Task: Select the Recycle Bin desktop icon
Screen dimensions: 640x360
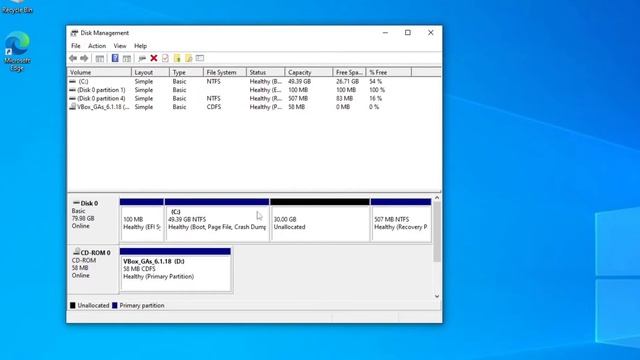Action: tap(17, 7)
